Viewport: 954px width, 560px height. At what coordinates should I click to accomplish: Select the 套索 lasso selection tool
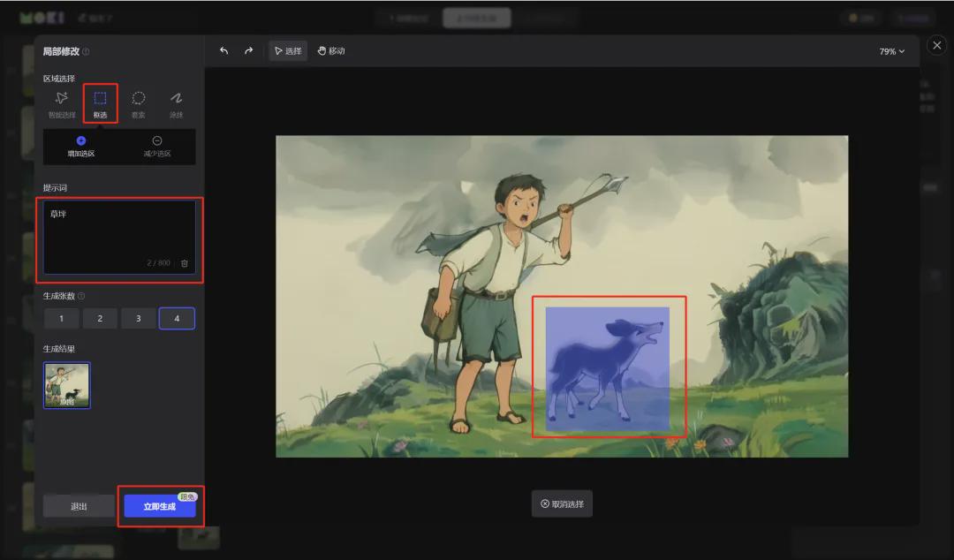(138, 102)
